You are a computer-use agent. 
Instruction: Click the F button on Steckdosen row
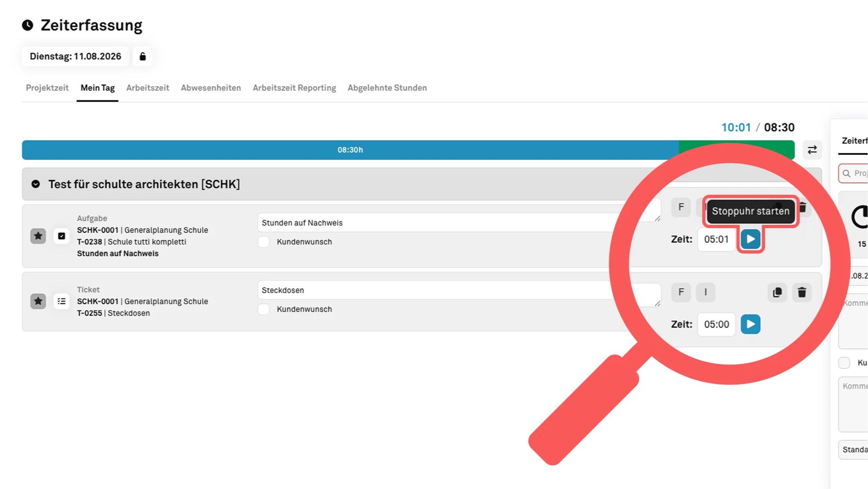coord(681,292)
